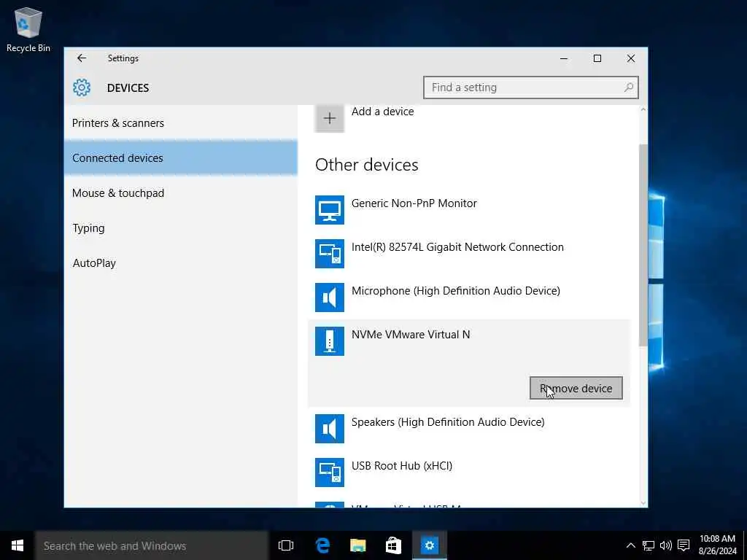747x560 pixels.
Task: Open the Recycle Bin desktop icon
Action: pos(28,29)
